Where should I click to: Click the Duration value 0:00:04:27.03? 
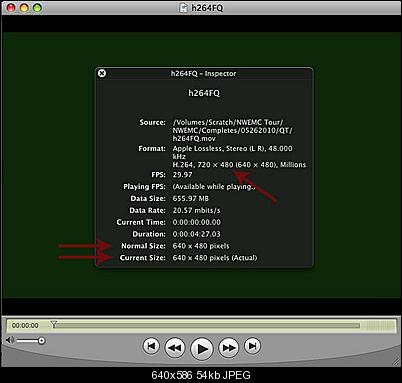point(197,234)
